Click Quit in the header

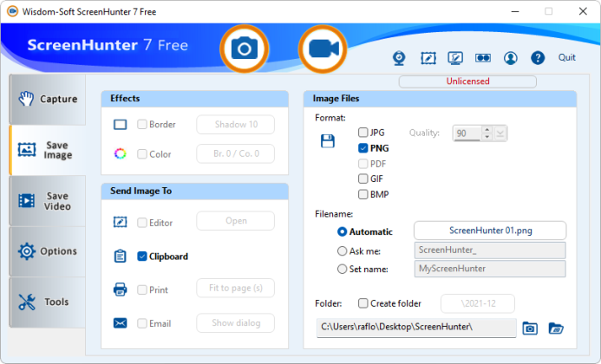pyautogui.click(x=566, y=57)
